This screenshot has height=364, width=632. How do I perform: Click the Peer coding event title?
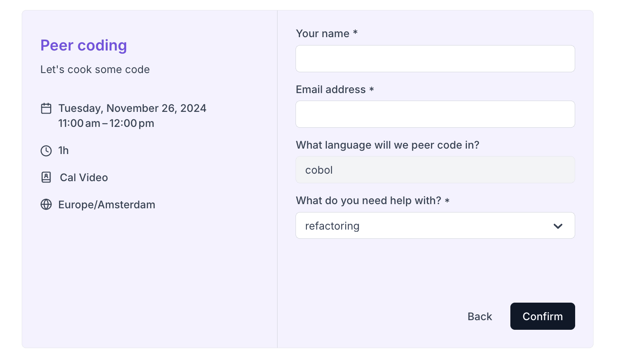(84, 45)
